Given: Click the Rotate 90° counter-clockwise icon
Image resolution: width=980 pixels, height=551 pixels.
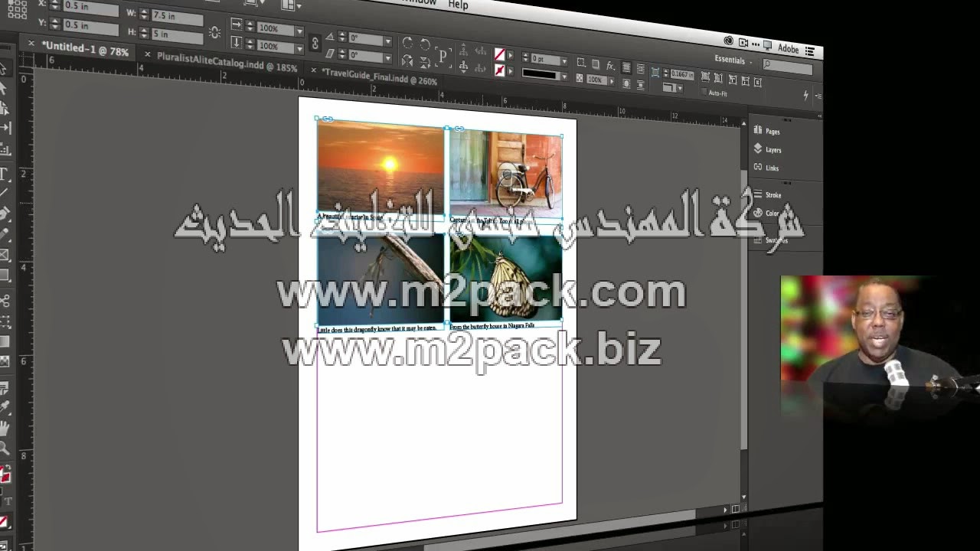Looking at the screenshot, I should click(425, 44).
